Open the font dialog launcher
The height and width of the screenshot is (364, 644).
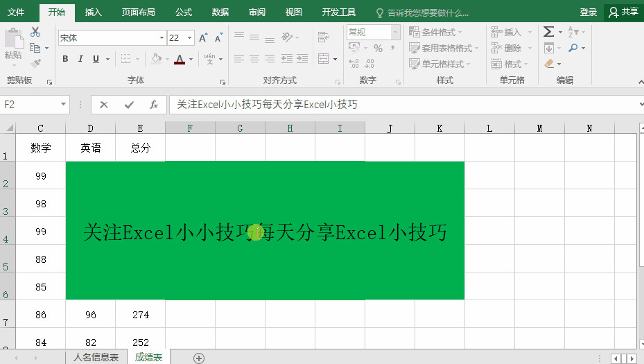pyautogui.click(x=223, y=83)
